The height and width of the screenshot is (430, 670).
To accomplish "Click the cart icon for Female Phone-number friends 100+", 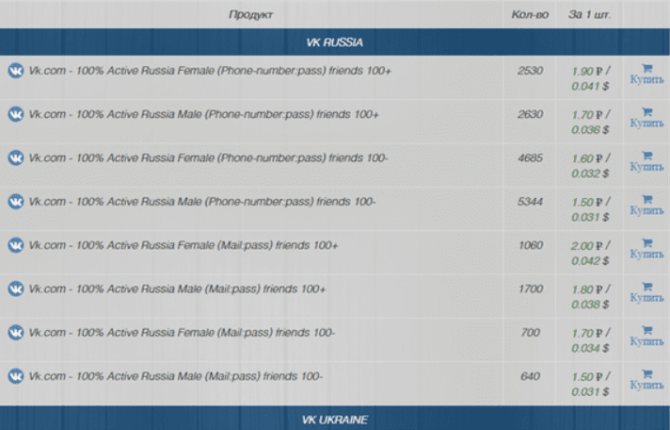I will [x=647, y=68].
